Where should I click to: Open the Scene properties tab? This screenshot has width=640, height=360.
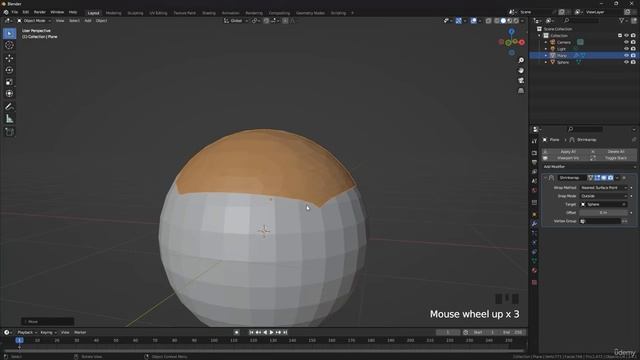pos(534,181)
